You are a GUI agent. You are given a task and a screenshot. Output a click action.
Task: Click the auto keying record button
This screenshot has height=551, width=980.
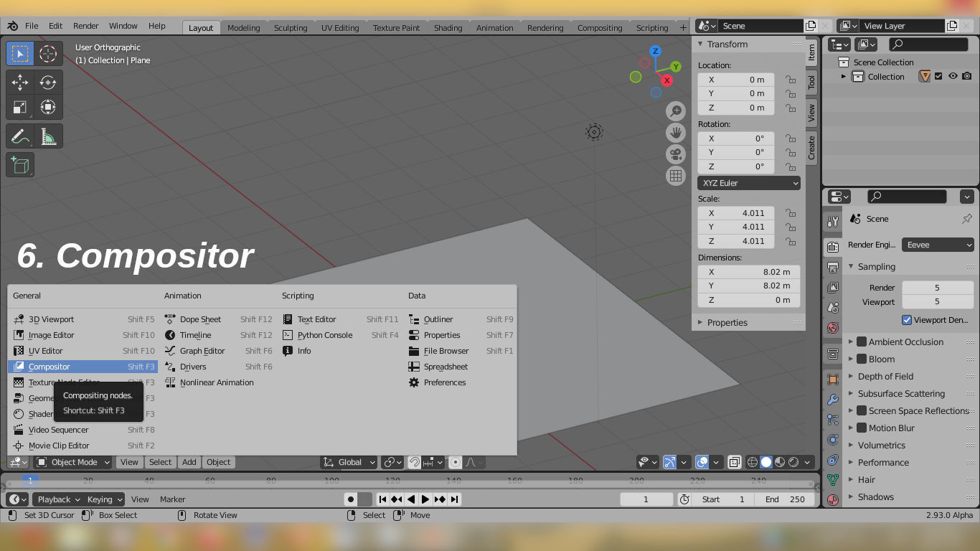click(x=351, y=499)
